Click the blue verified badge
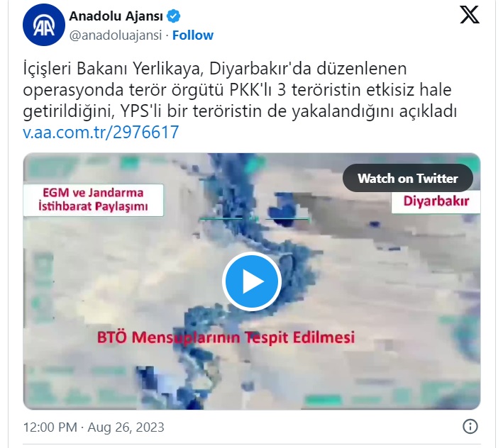This screenshot has height=448, width=503. click(x=174, y=16)
